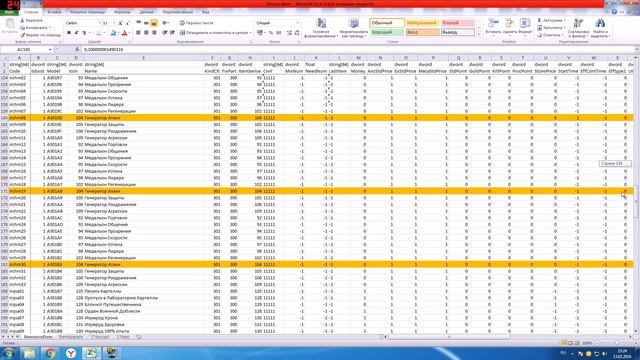The width and height of the screenshot is (640, 360).
Task: Switch to Разметка страницы tab
Action: pyautogui.click(x=87, y=12)
